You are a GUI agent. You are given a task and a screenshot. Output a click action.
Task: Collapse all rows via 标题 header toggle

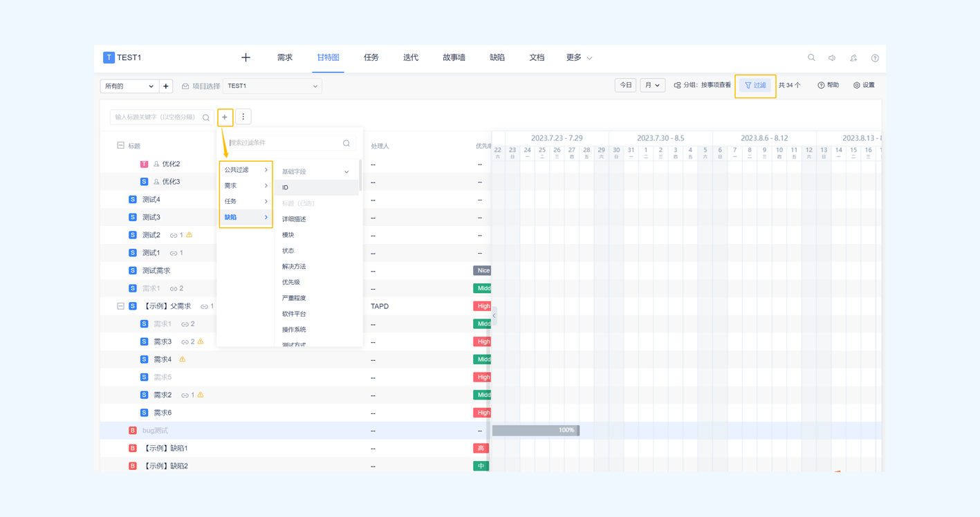(120, 146)
